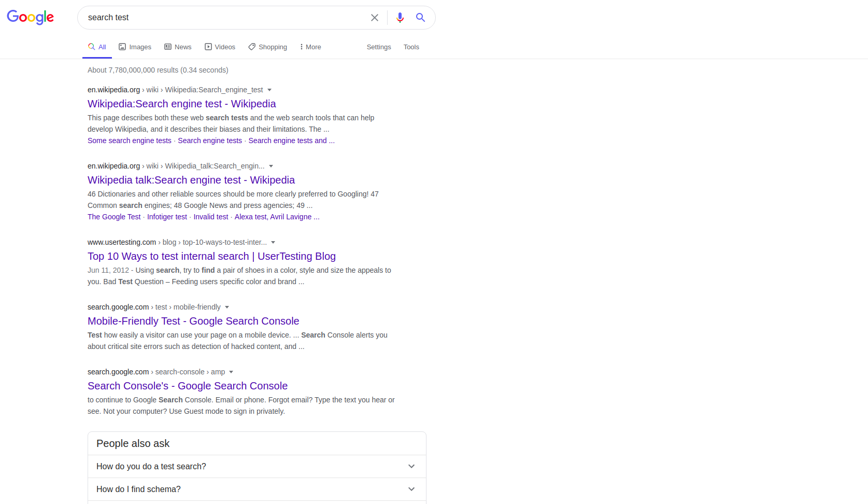Open Mobile-Friendly Test result
Image resolution: width=868 pixels, height=504 pixels.
[193, 321]
